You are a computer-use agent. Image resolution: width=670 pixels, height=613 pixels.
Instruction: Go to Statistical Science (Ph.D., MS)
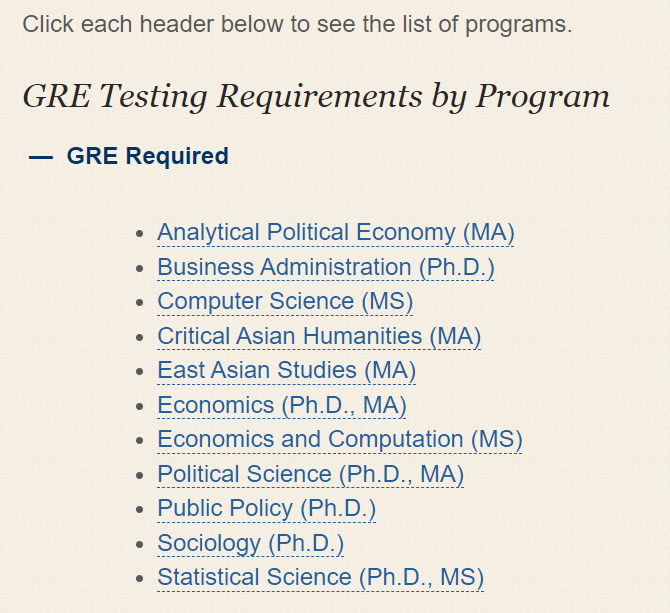tap(320, 578)
